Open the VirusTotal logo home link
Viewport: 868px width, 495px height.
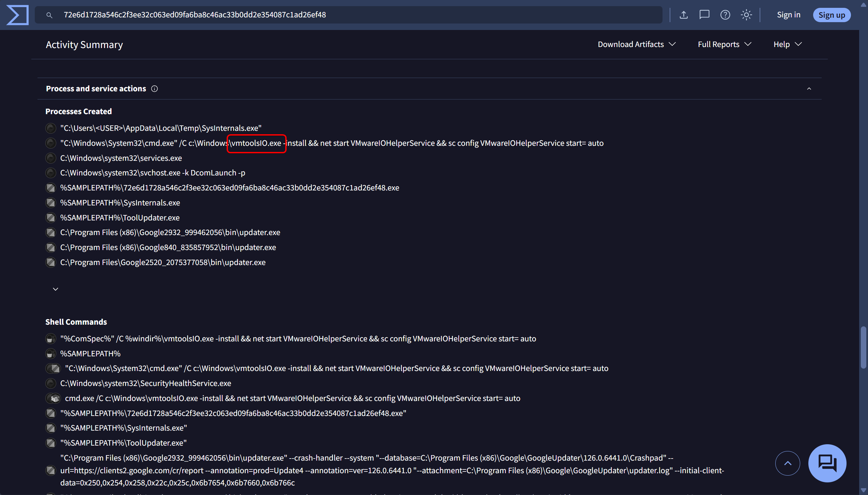(x=17, y=15)
